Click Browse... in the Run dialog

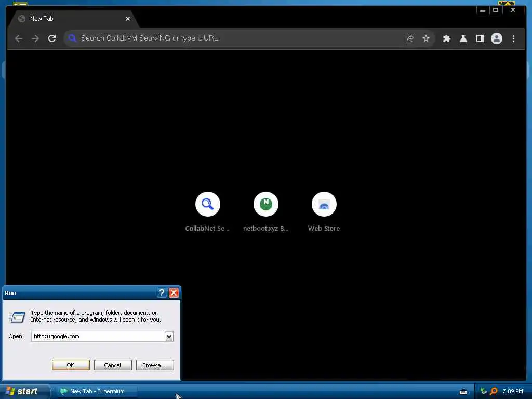click(x=155, y=365)
